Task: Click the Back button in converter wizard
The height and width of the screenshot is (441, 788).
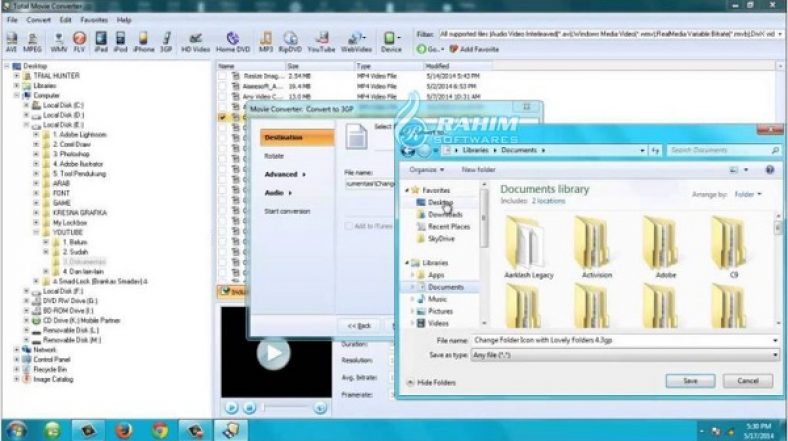Action: 359,326
